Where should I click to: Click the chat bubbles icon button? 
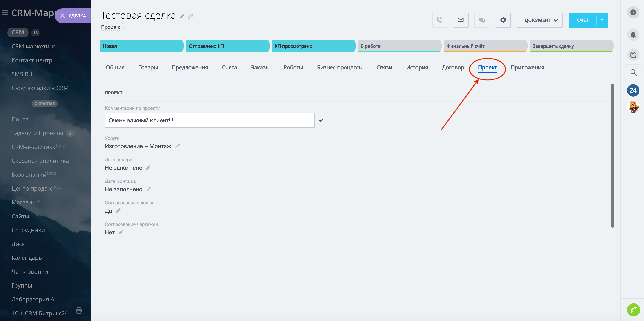[482, 20]
